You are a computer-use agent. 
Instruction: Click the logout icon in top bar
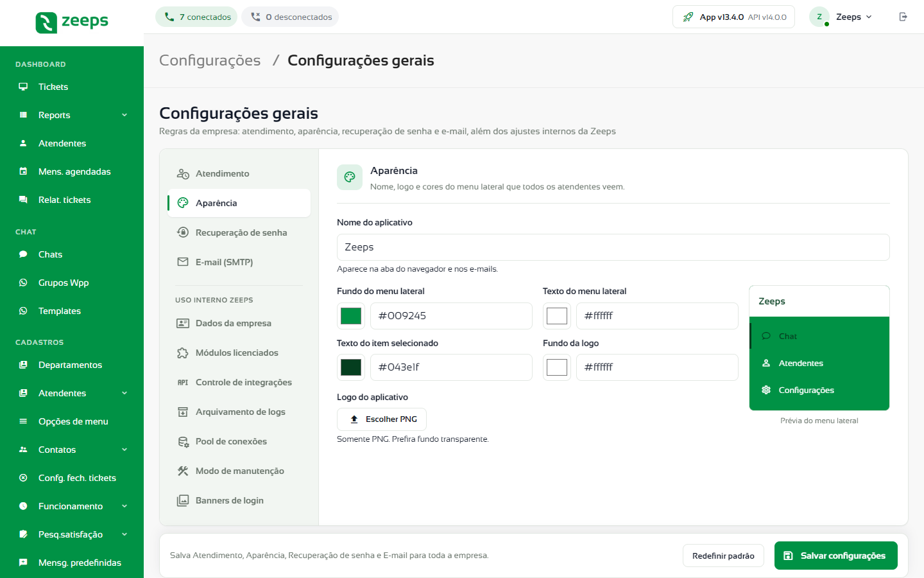point(903,17)
